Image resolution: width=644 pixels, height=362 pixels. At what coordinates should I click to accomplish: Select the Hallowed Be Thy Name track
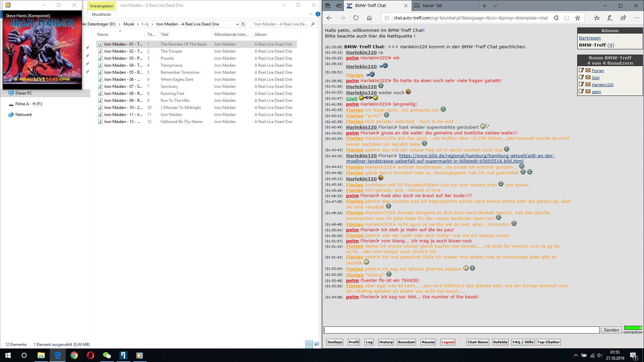(197, 122)
